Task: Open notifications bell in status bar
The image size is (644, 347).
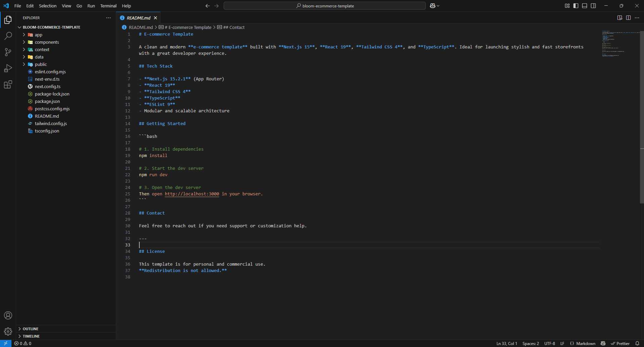Action: pos(637,343)
